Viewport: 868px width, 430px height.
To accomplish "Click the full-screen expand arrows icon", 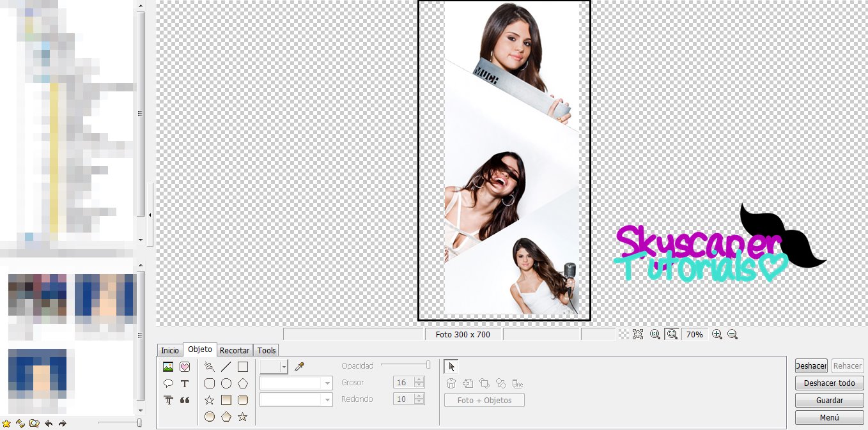I will pyautogui.click(x=637, y=334).
